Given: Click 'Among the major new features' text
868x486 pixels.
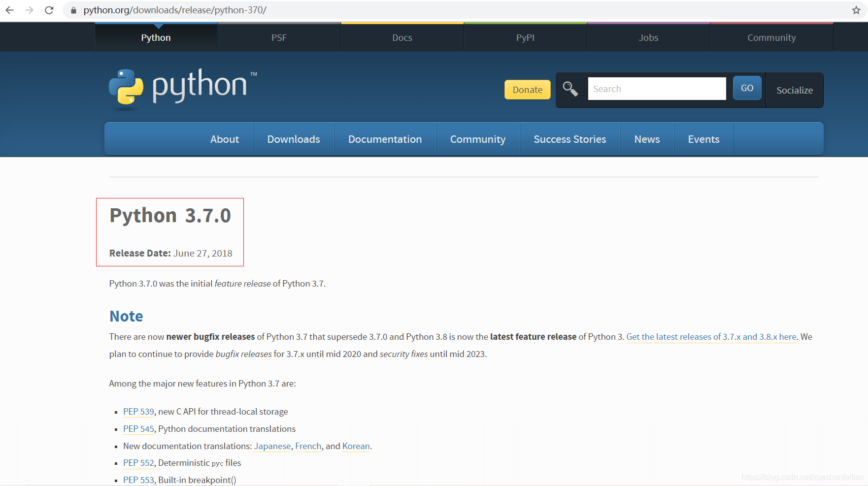Looking at the screenshot, I should [202, 384].
